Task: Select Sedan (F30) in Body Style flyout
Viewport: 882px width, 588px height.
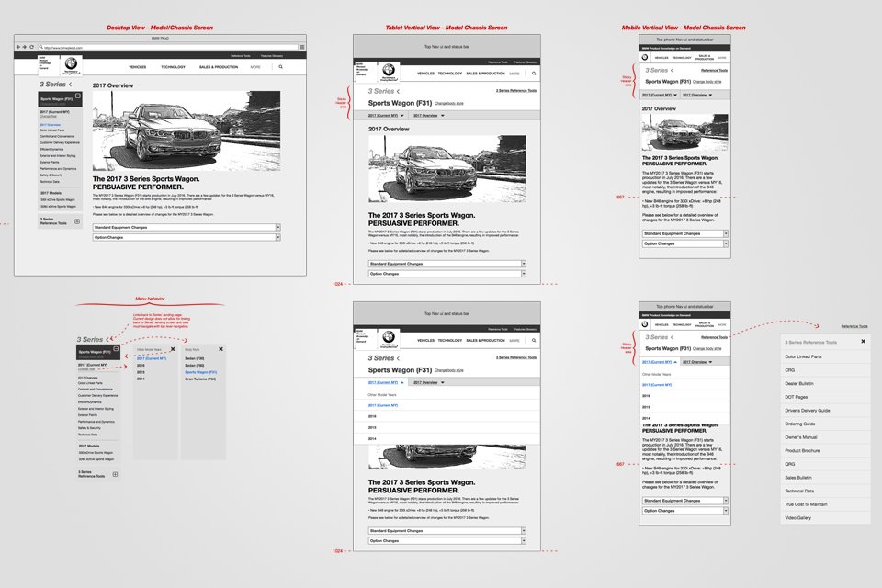Action: [x=195, y=358]
